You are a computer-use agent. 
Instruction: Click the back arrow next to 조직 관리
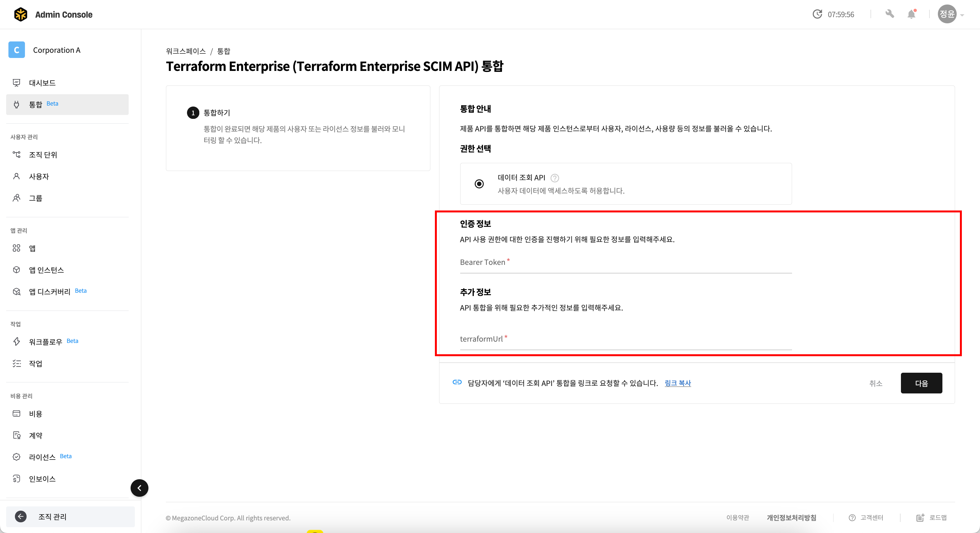tap(20, 516)
